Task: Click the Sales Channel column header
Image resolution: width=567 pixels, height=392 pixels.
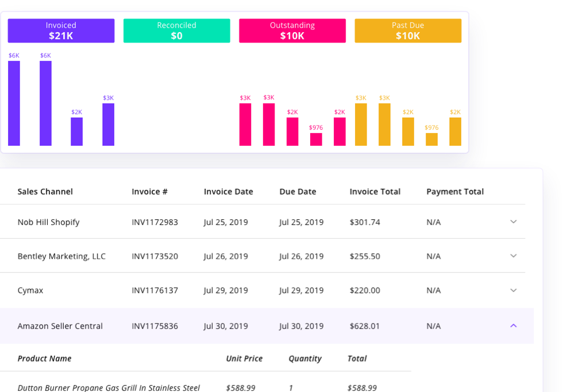Action: [45, 191]
